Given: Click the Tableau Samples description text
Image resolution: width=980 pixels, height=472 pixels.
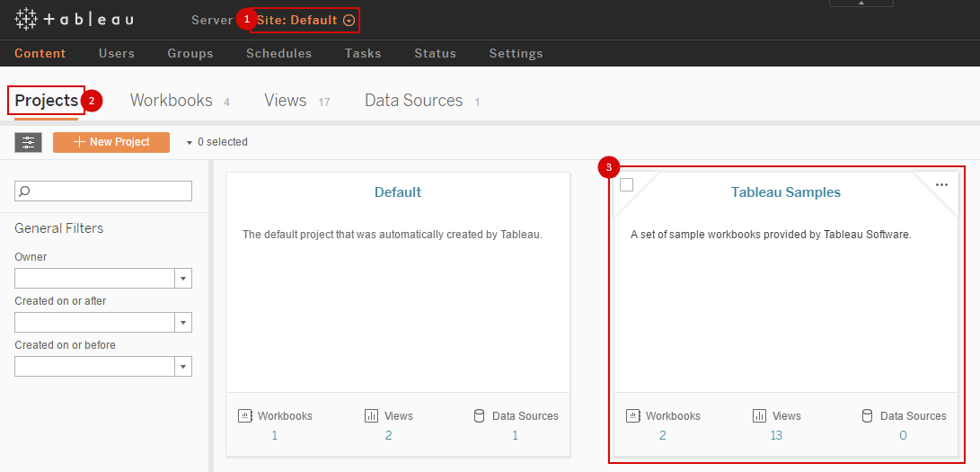Looking at the screenshot, I should [772, 235].
